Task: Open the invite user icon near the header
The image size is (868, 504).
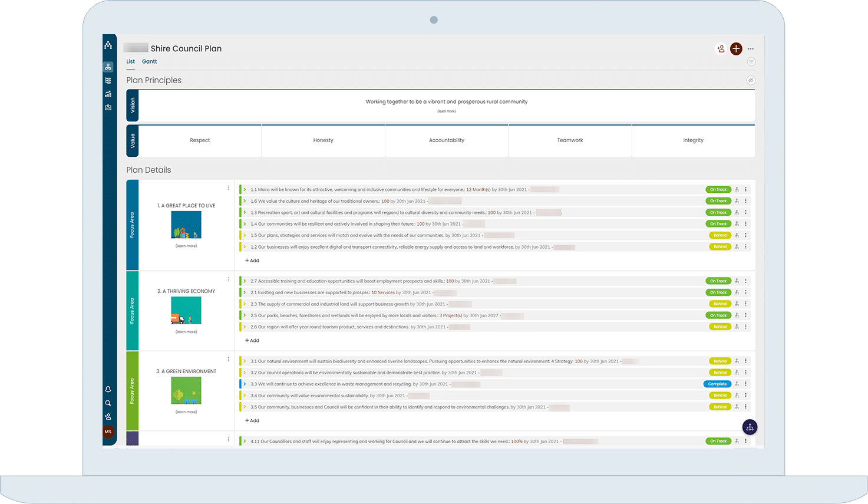Action: pyautogui.click(x=721, y=49)
